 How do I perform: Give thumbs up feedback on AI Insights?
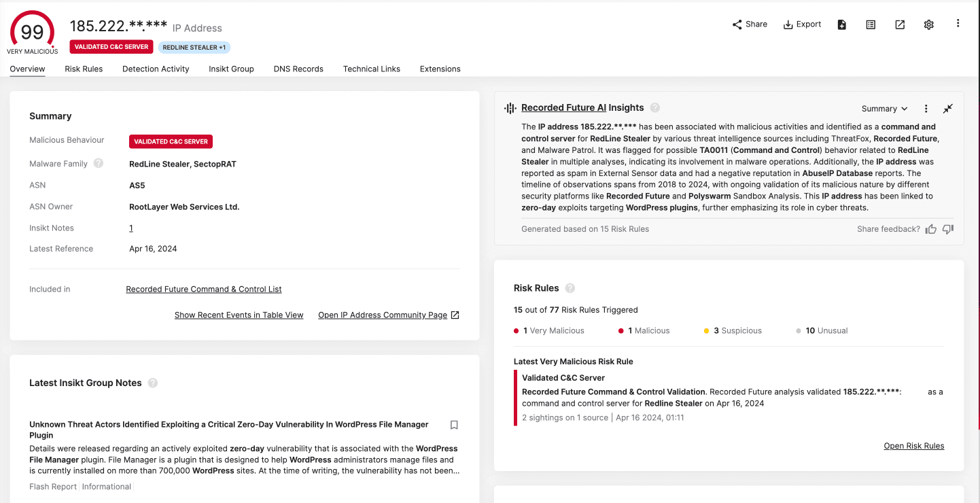click(x=930, y=229)
